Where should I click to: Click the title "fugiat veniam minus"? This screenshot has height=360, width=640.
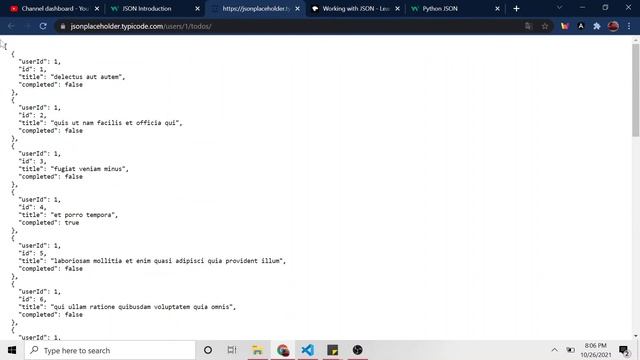[x=89, y=169]
